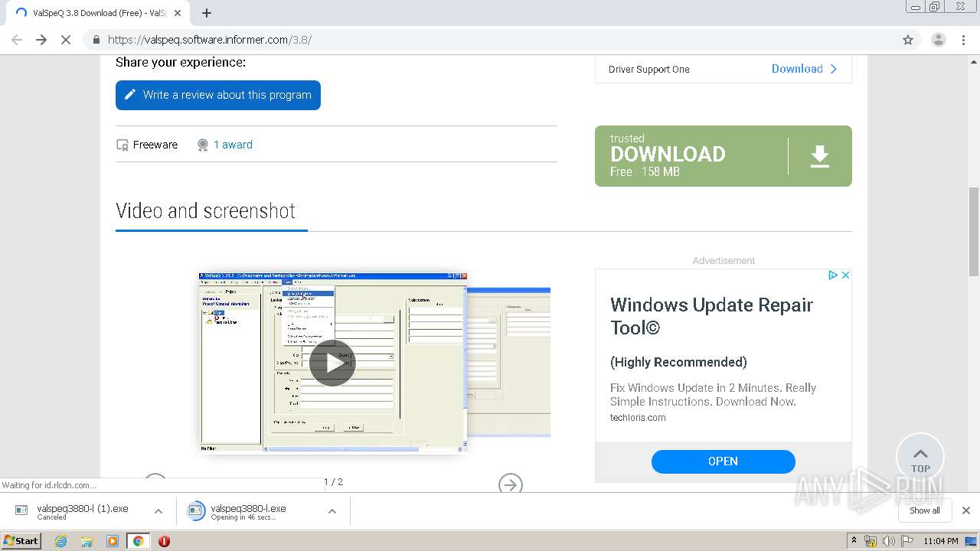Click the ad's OPEN button

click(x=724, y=461)
